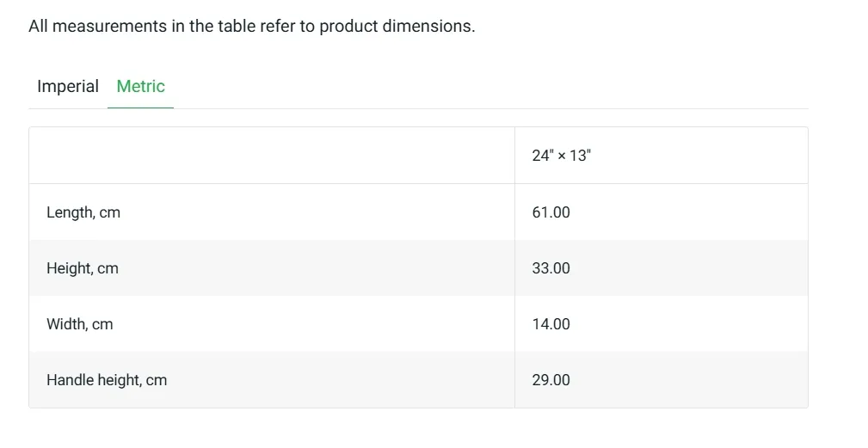
Task: Click the empty top-left table header cell
Action: click(272, 156)
